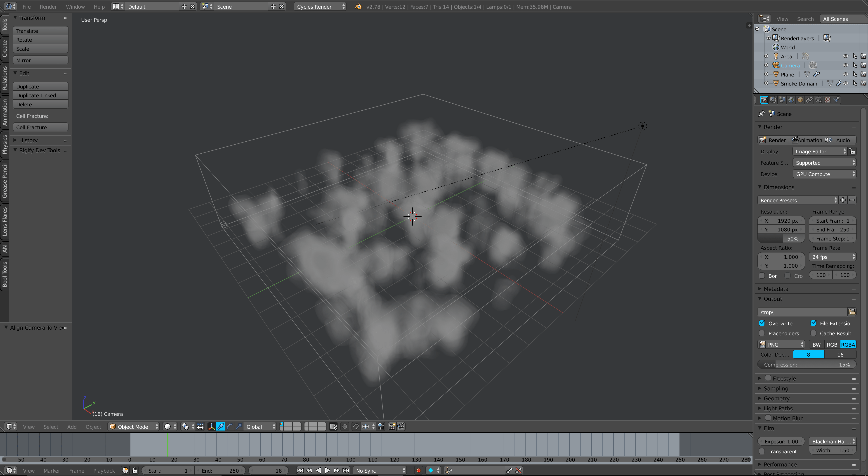The image size is (868, 476).
Task: Click the Outliner editor type icon
Action: point(764,19)
